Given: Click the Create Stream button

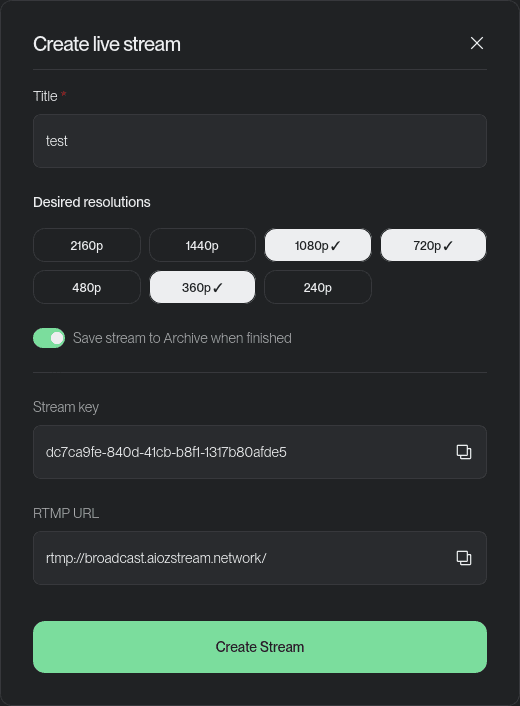Looking at the screenshot, I should (x=260, y=647).
